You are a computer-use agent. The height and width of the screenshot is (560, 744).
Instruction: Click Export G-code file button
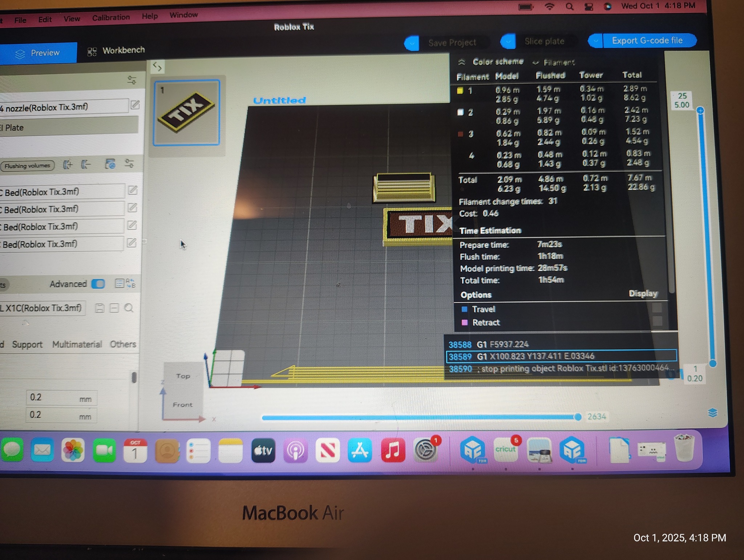649,40
